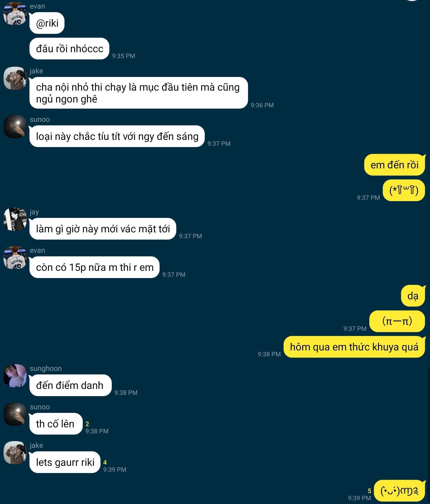Tap the unread count 4 beside jake's message
430x504 pixels.
point(105,462)
